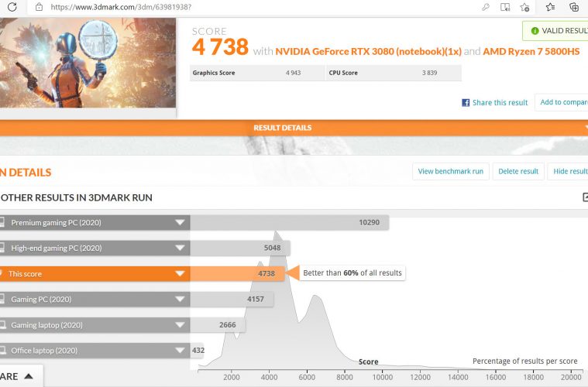Click the external link icon beside Other Results heading
Image resolution: width=588 pixels, height=387 pixels.
[585, 197]
